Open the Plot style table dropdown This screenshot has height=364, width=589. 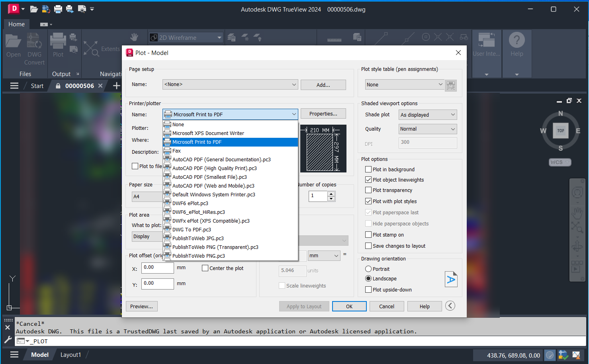click(404, 84)
